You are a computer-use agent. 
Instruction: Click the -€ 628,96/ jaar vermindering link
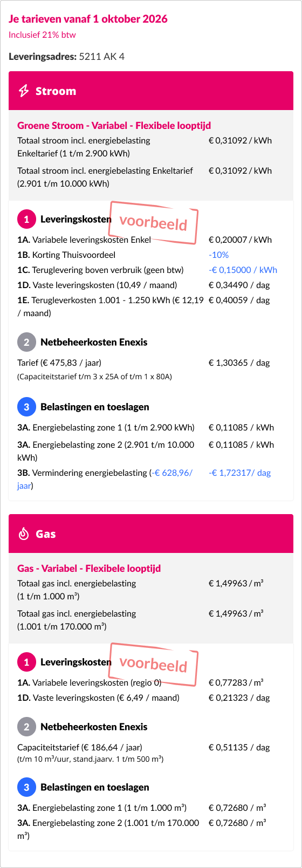coord(105,479)
